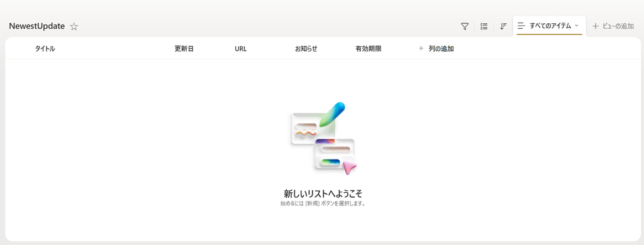Open the filter pane icon
The image size is (644, 245).
[465, 26]
